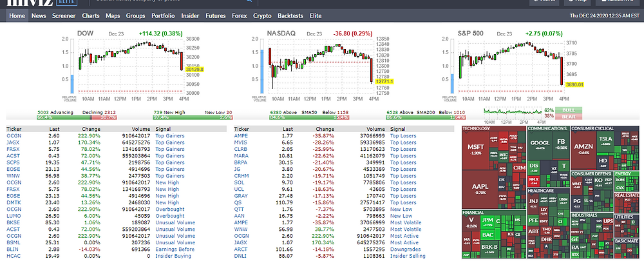Open Unusual Volume signal in BKSE row
This screenshot has height=263, width=644.
175,222
